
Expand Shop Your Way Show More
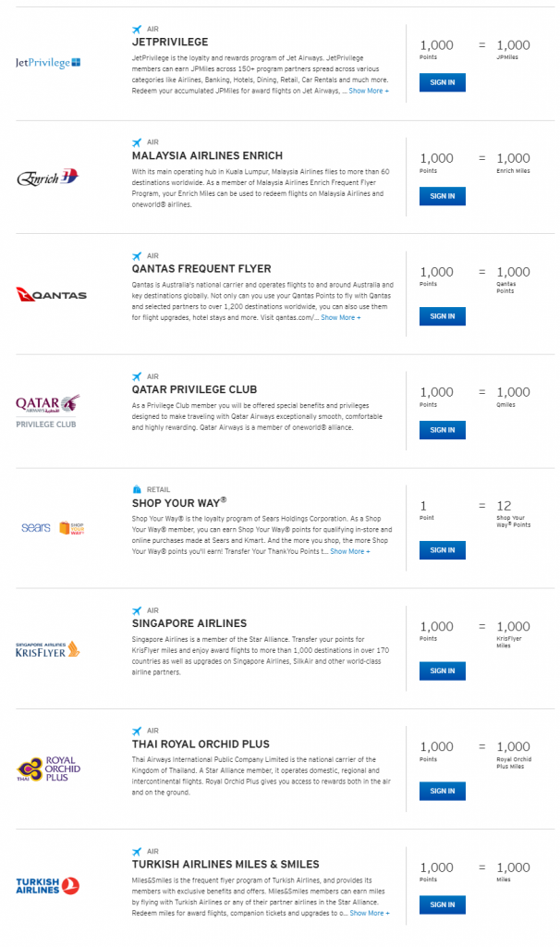click(x=350, y=551)
